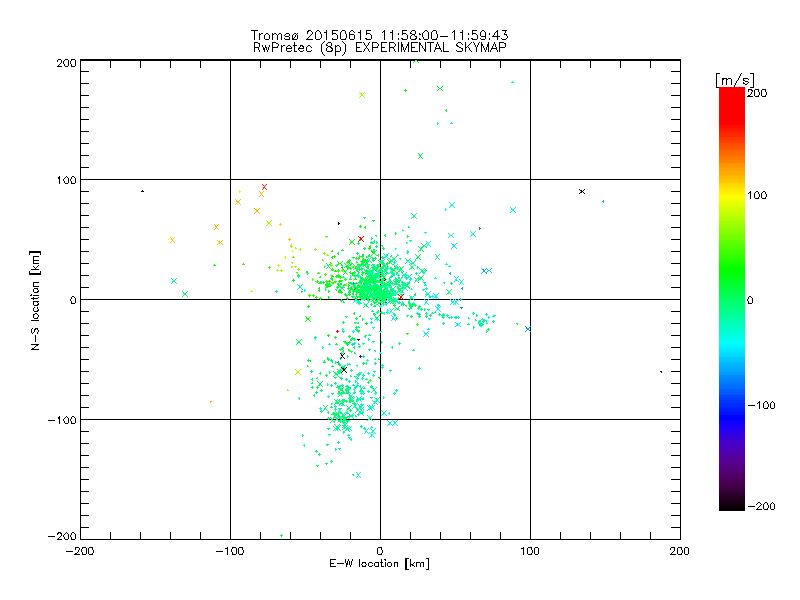Click the 200 tick label on the N-S axis
Image resolution: width=800 pixels, height=600 pixels.
[x=66, y=63]
